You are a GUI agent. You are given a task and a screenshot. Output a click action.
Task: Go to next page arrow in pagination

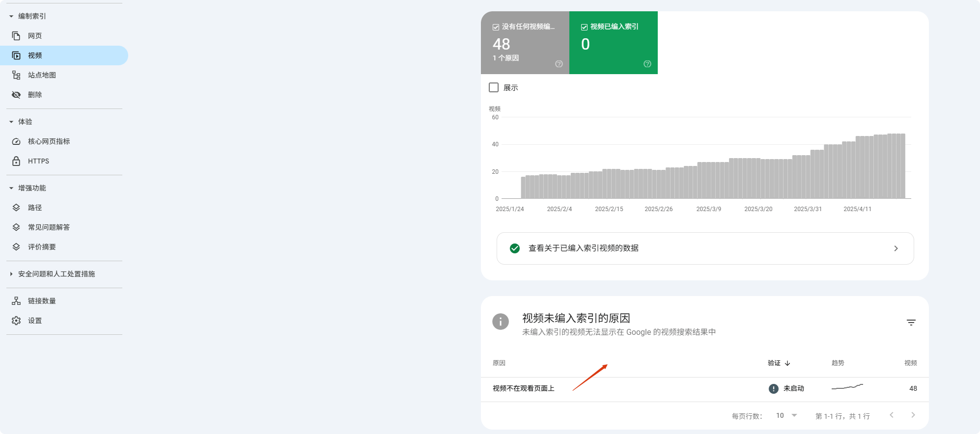(913, 415)
